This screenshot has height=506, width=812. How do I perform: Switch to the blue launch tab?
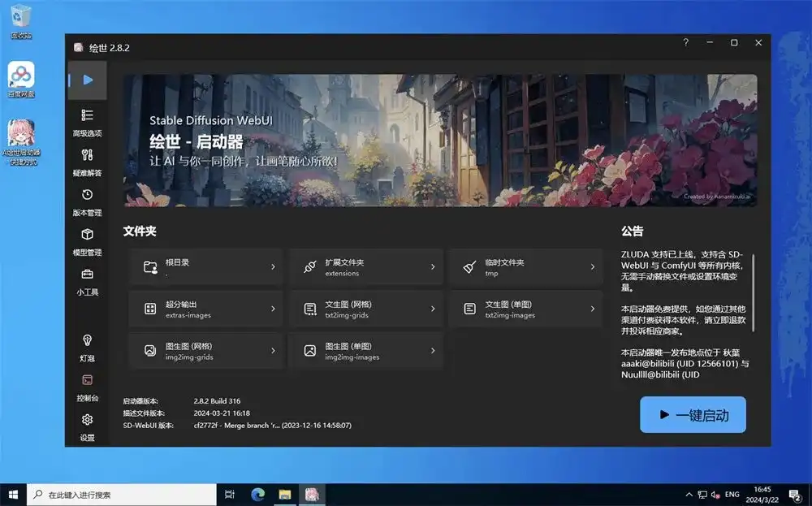click(x=87, y=80)
